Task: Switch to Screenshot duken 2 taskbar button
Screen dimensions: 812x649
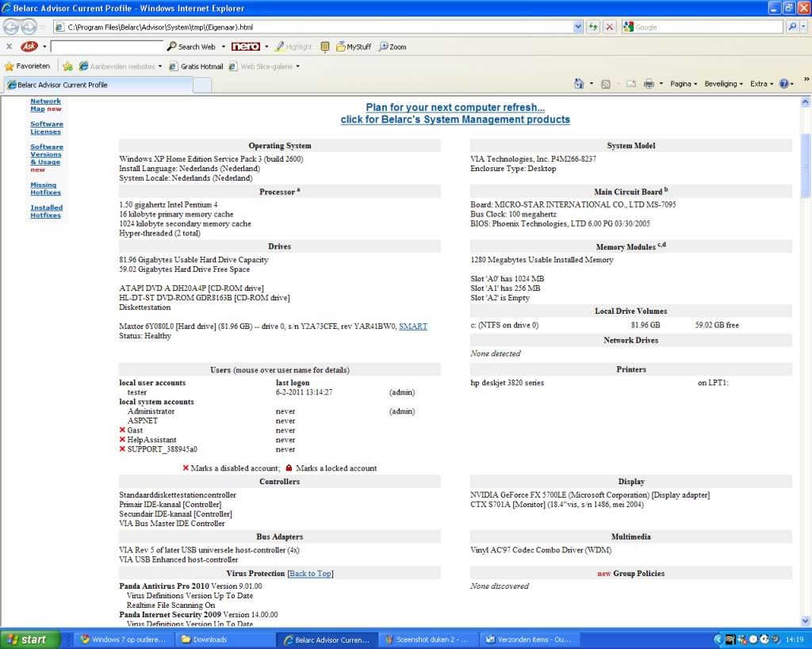Action: tap(427, 639)
